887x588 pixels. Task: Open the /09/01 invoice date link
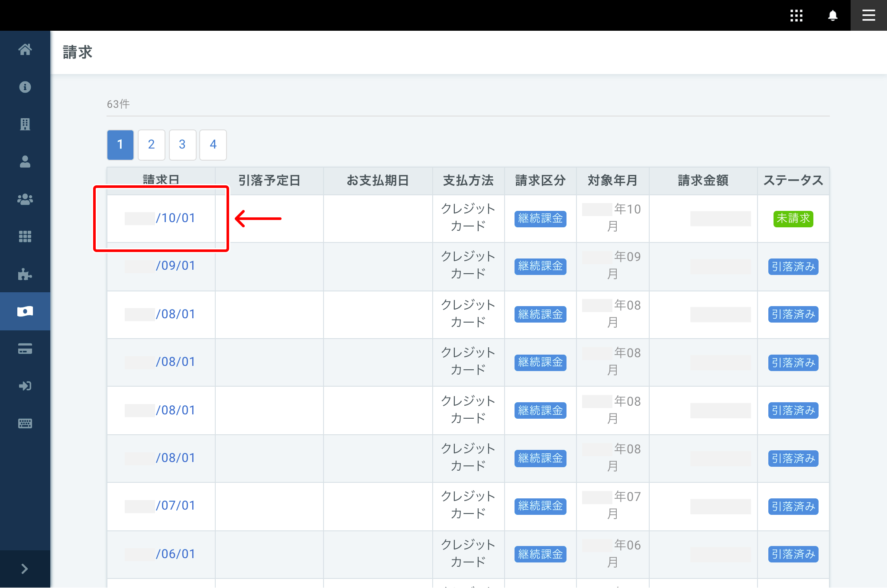(175, 265)
